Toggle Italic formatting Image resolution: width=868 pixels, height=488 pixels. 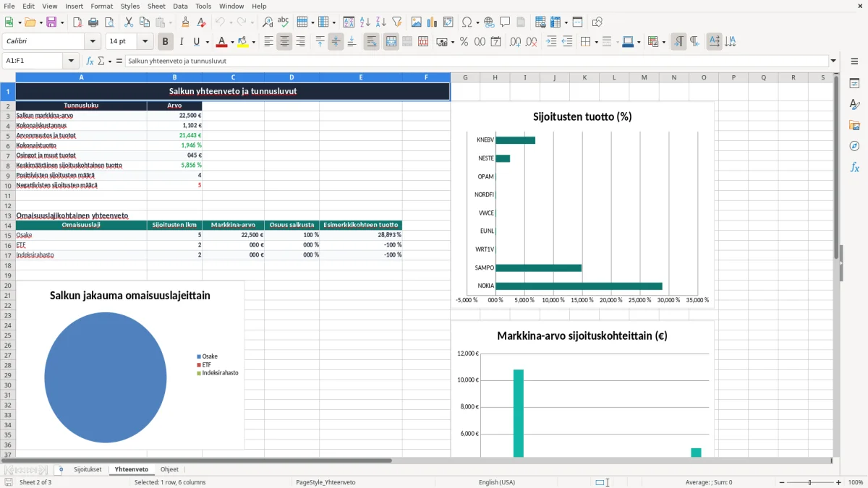tap(182, 42)
